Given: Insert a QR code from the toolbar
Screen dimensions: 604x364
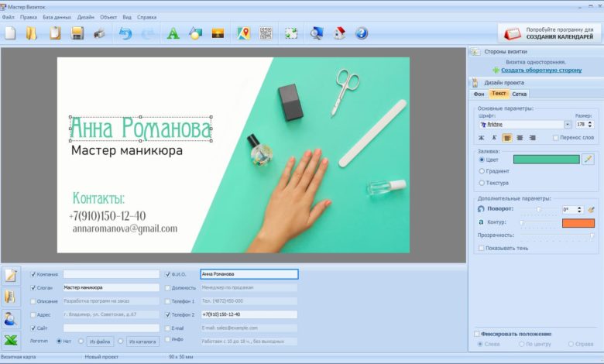Looking at the screenshot, I should click(x=266, y=33).
